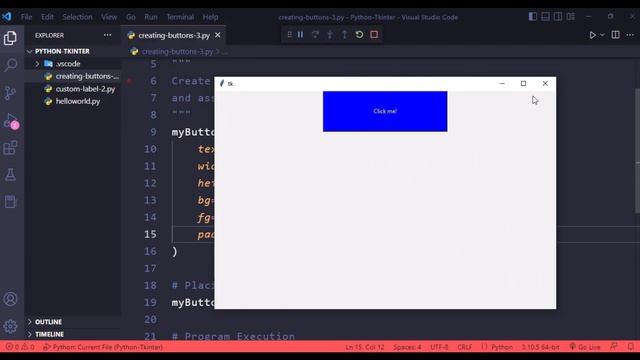The image size is (640, 360).
Task: Open the Explorer view in activity bar
Action: pos(10,38)
